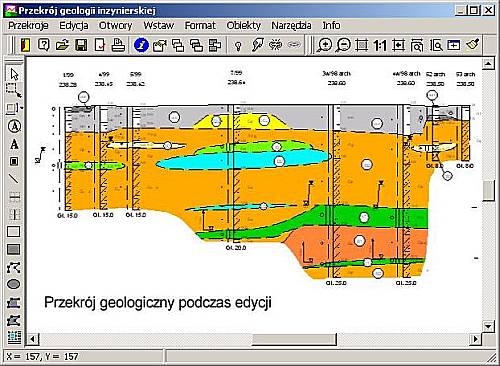Click the vertical scrollbar down arrow
This screenshot has width=500, height=366.
(488, 326)
